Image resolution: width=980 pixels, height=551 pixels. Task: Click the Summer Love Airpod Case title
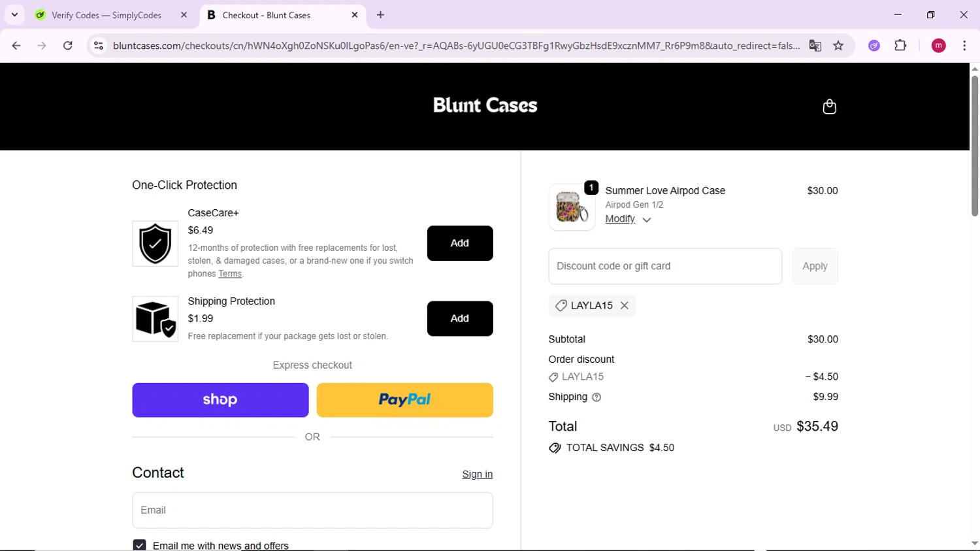[665, 191]
